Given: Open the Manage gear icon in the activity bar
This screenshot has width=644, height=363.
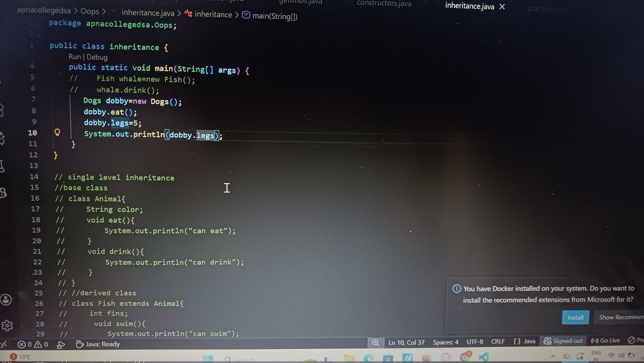Looking at the screenshot, I should pos(7,325).
